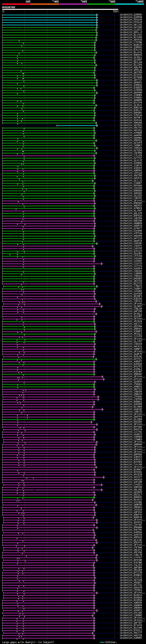The width and height of the screenshot is (146, 644).
Task: Select the UniRef100_A8I5U1 label
Action: click(x=131, y=125)
